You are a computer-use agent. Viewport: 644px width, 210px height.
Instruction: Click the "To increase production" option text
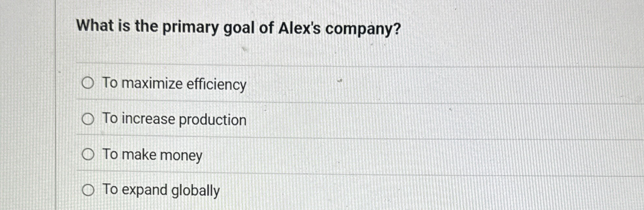(174, 119)
